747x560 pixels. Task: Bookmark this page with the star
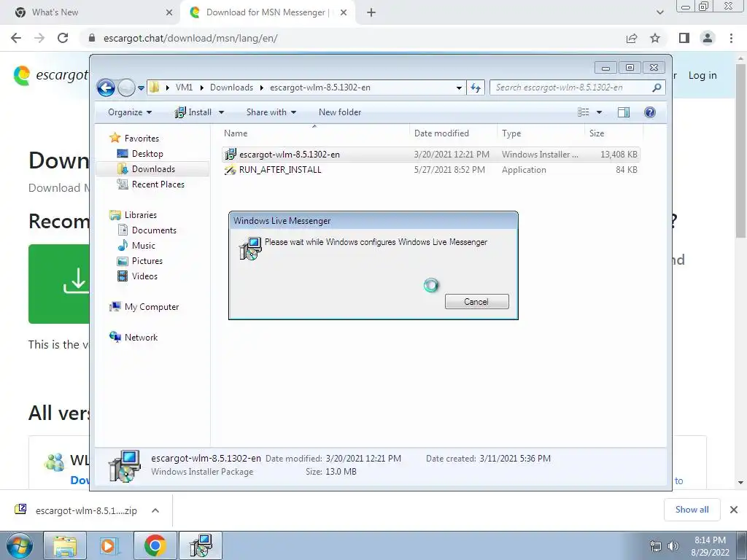point(655,38)
